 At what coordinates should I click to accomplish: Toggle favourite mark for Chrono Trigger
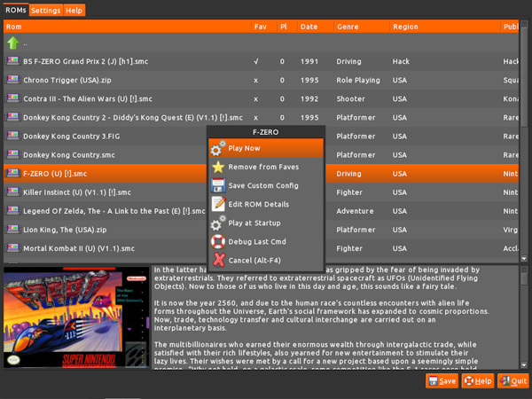(256, 81)
